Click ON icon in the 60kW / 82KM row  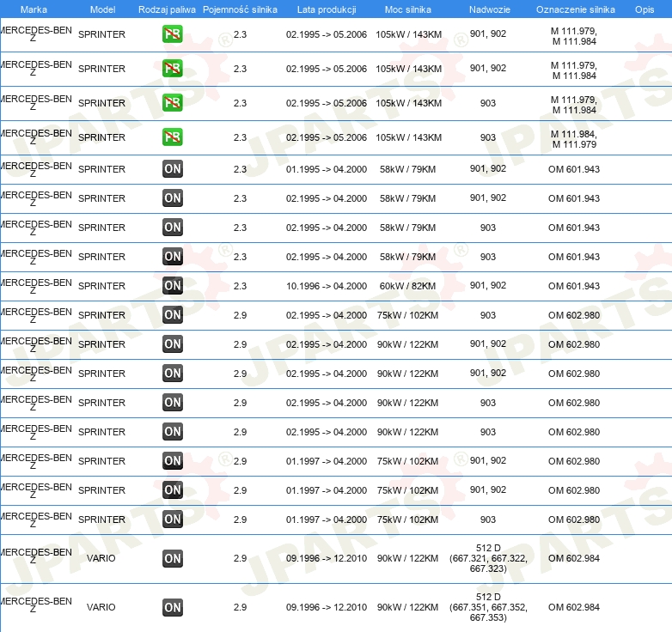tap(172, 286)
